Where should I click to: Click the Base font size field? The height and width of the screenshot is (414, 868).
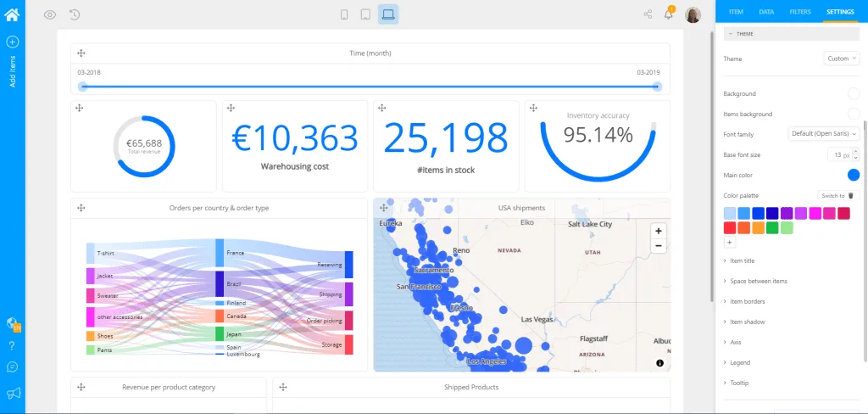pos(843,155)
